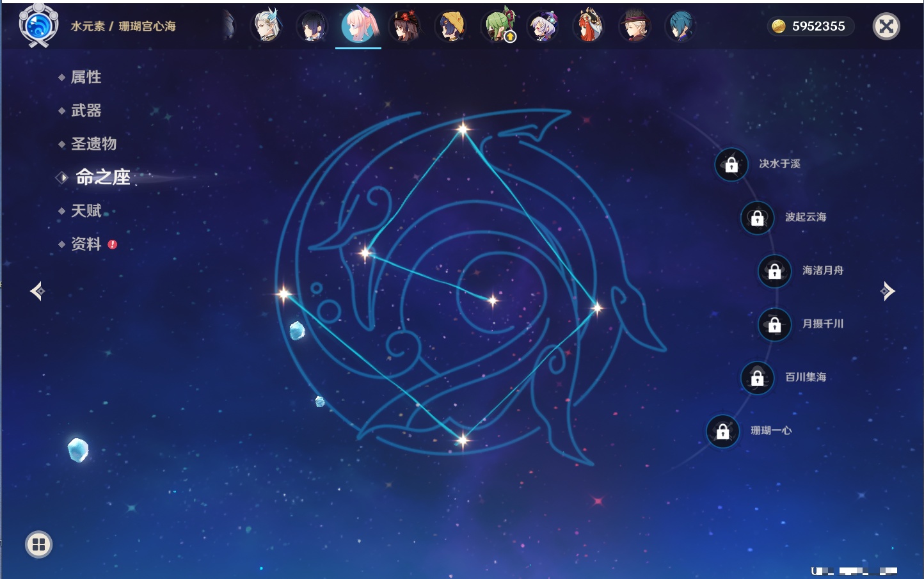The width and height of the screenshot is (924, 579).
Task: Click the 月摄千川 constellation label
Action: pos(823,324)
